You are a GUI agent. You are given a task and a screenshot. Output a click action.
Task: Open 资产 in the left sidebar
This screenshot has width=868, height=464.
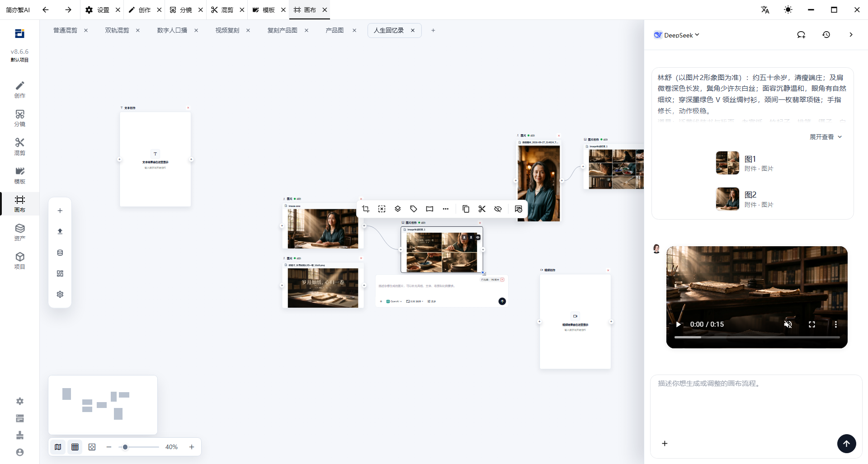(x=20, y=232)
